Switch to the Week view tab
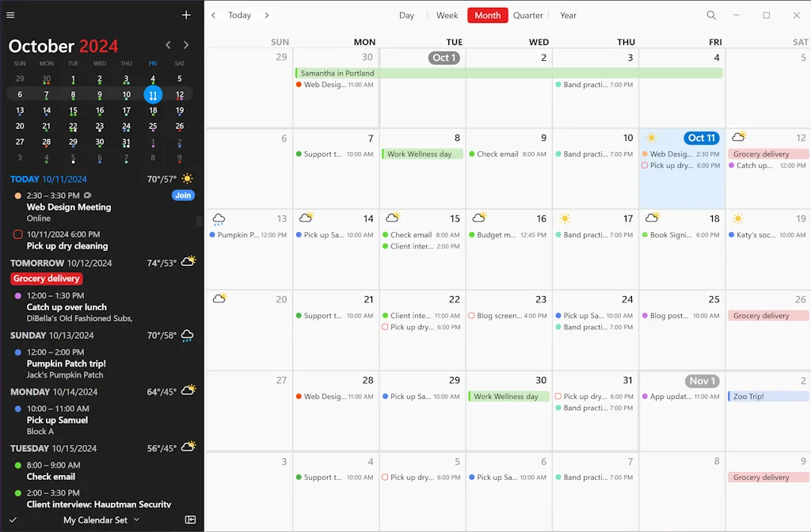Viewport: 811px width, 532px height. tap(447, 15)
